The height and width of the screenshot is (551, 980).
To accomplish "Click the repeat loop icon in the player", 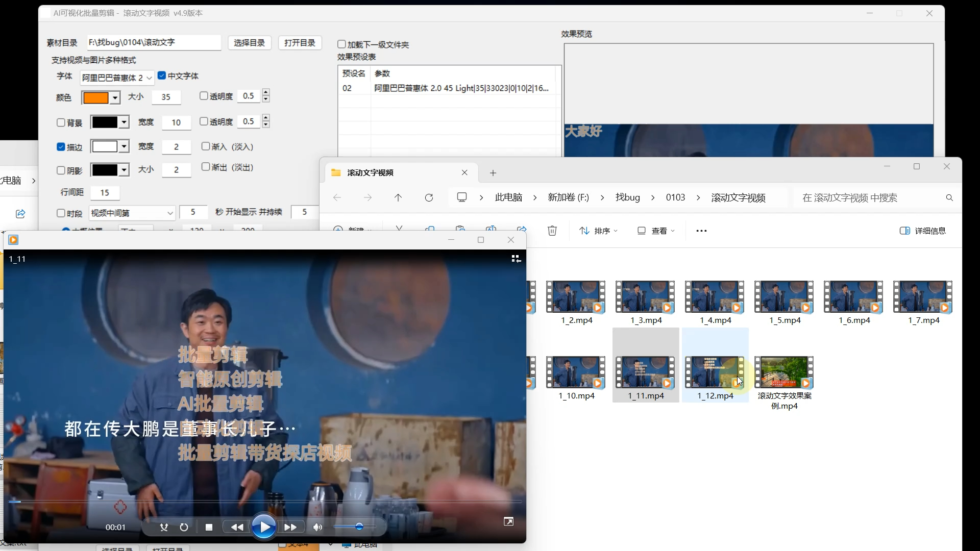I will 184,527.
